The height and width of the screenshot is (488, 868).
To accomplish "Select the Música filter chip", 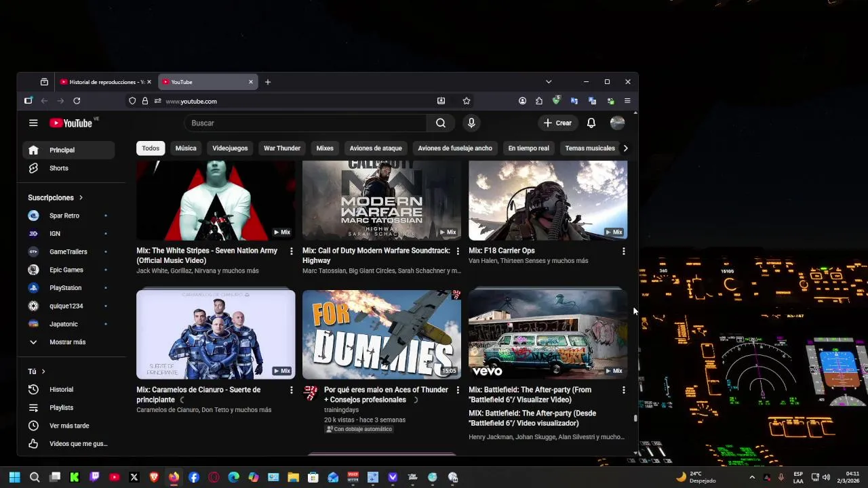I will click(x=186, y=148).
